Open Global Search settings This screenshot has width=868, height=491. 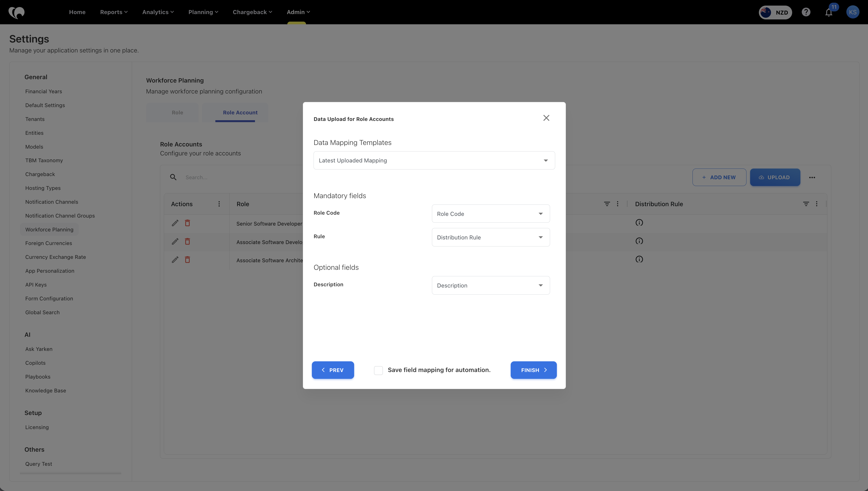[x=42, y=312]
